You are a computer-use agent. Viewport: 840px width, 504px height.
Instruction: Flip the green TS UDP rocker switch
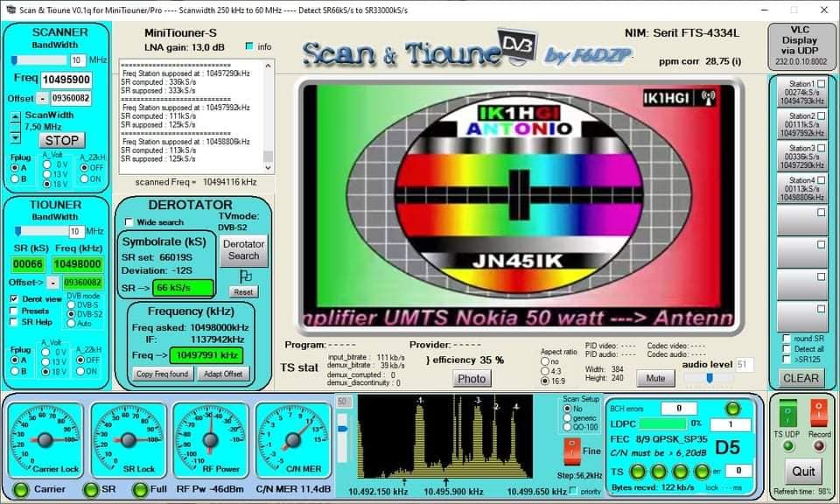[x=788, y=415]
